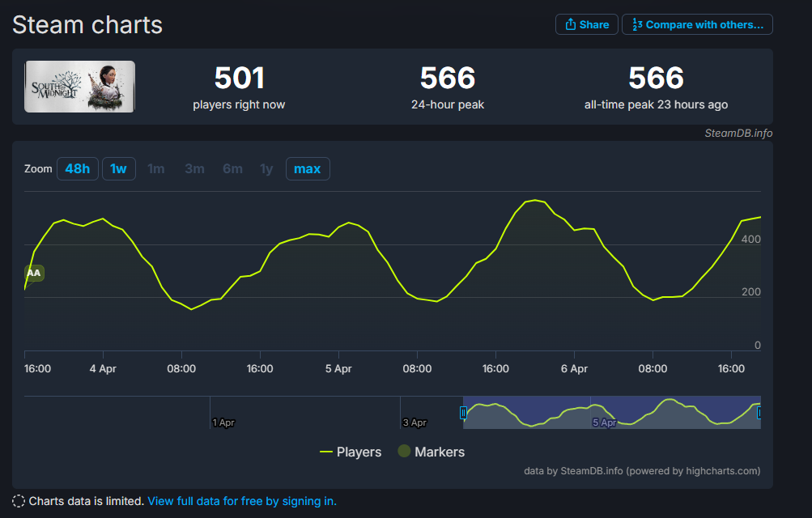Click the 4 Apr axis label
Image resolution: width=812 pixels, height=518 pixels.
103,368
